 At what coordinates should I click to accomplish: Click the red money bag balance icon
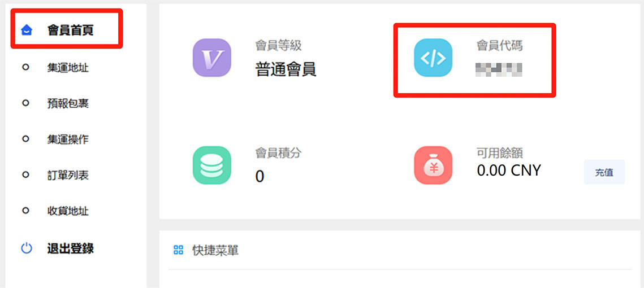[x=433, y=165]
